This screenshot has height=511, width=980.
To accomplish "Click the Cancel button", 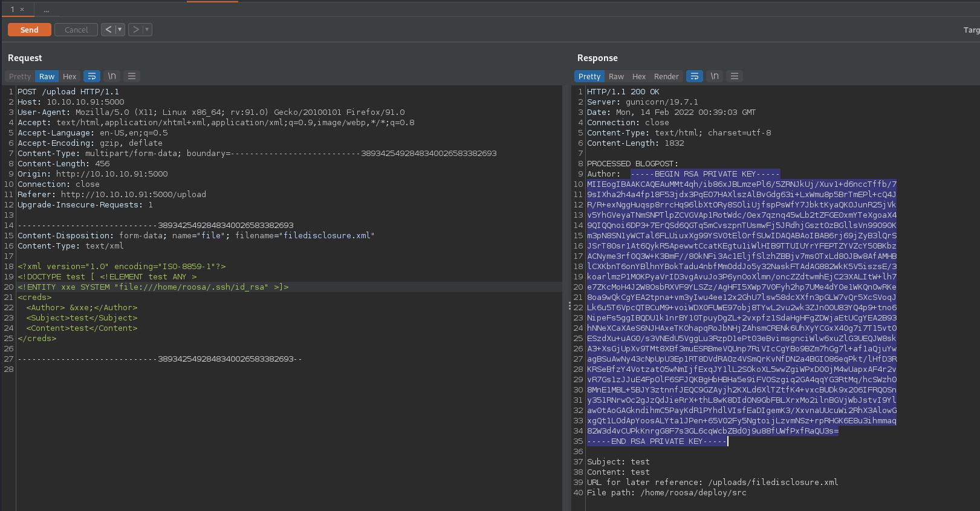I will (76, 30).
